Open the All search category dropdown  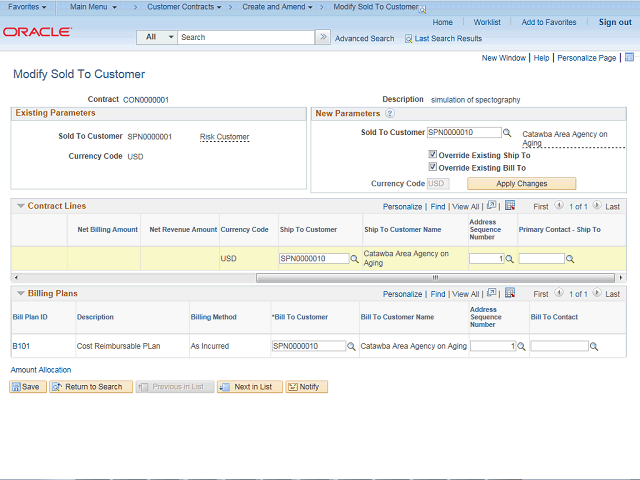click(x=157, y=37)
